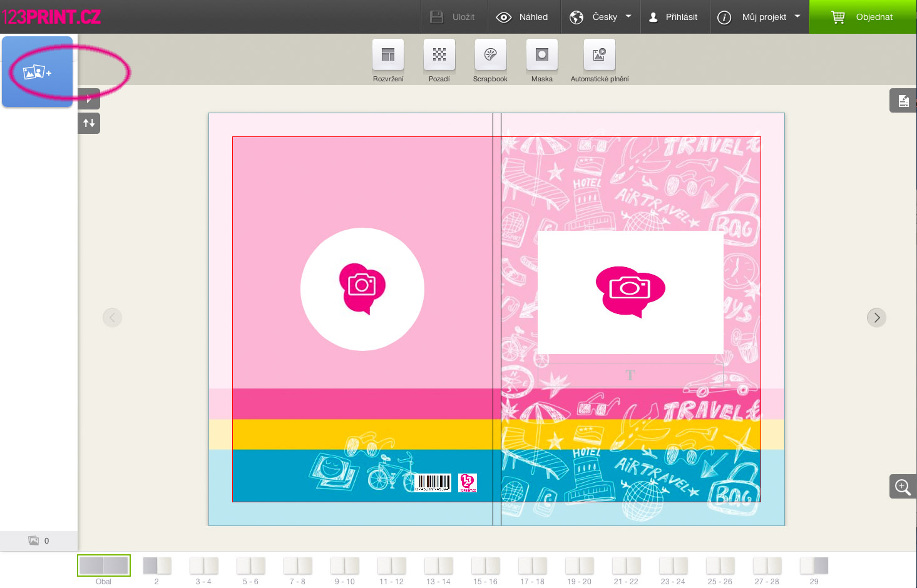The image size is (917, 588).
Task: Toggle Náhled preview mode
Action: 522,17
